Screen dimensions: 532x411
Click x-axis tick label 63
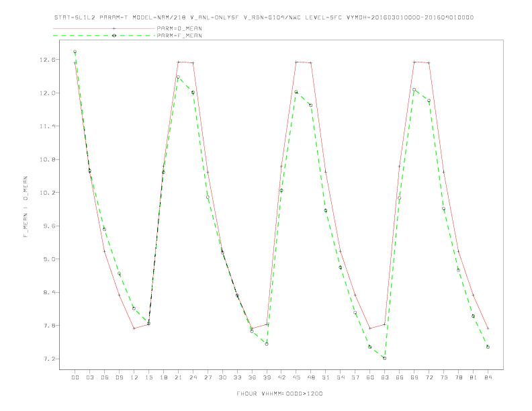(385, 377)
